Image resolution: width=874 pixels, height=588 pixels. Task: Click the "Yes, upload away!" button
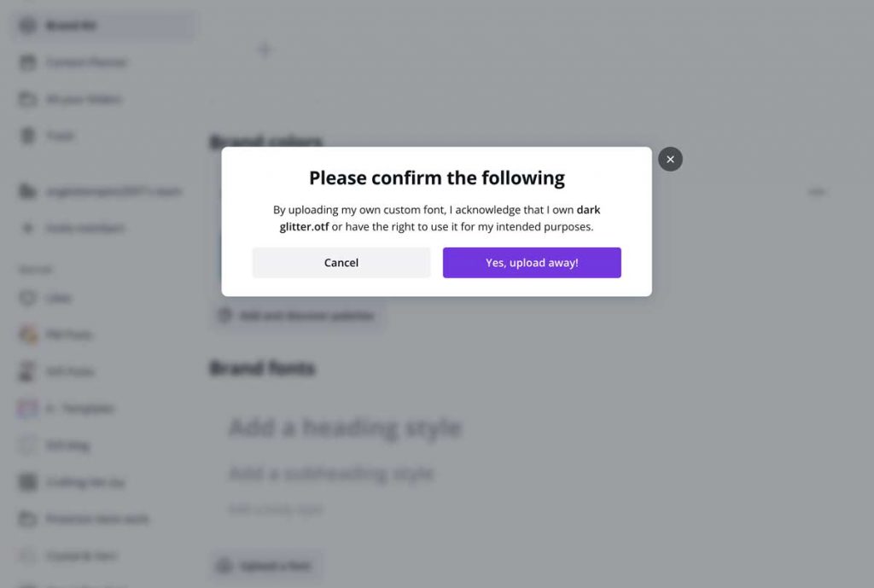click(x=531, y=263)
